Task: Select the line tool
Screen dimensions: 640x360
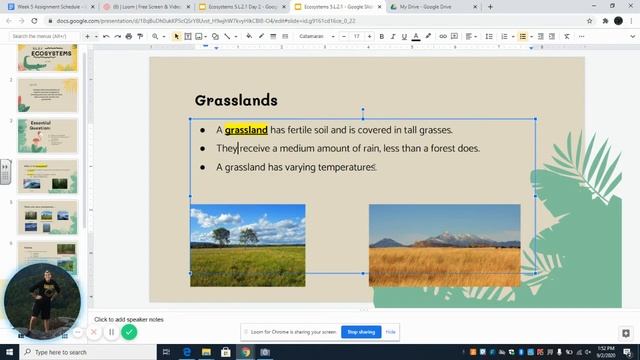Action: (x=227, y=36)
